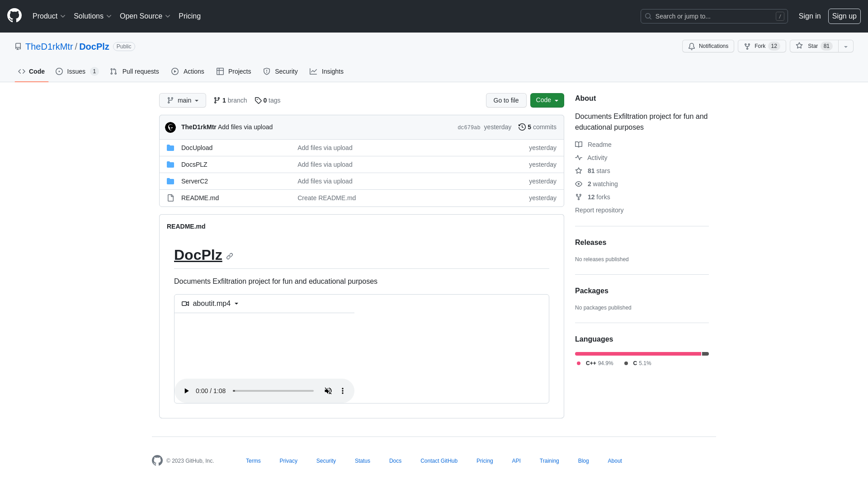The image size is (868, 488).
Task: Open the Pricing link in the top navigation
Action: [189, 16]
